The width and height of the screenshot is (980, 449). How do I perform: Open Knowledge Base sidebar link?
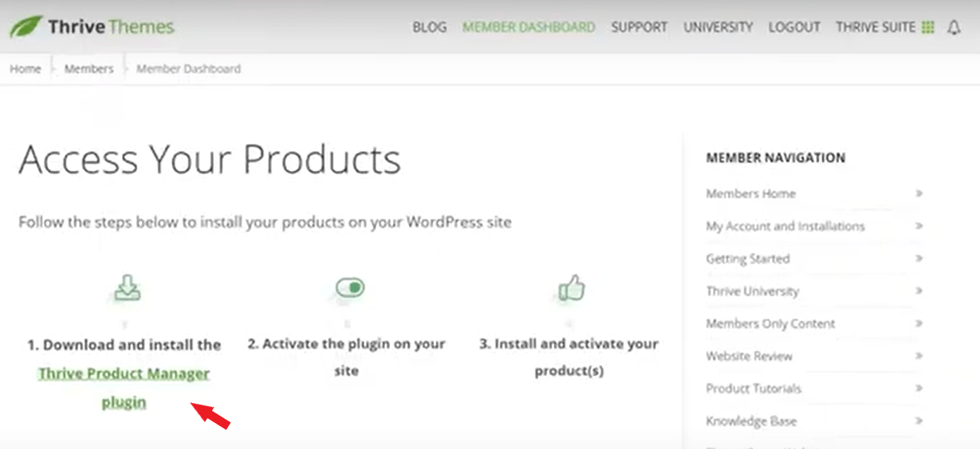pyautogui.click(x=751, y=420)
